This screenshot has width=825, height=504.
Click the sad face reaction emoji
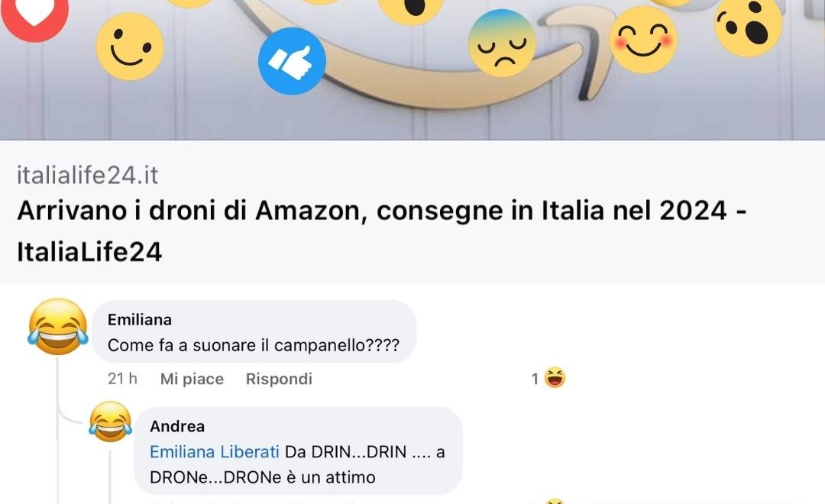(502, 43)
